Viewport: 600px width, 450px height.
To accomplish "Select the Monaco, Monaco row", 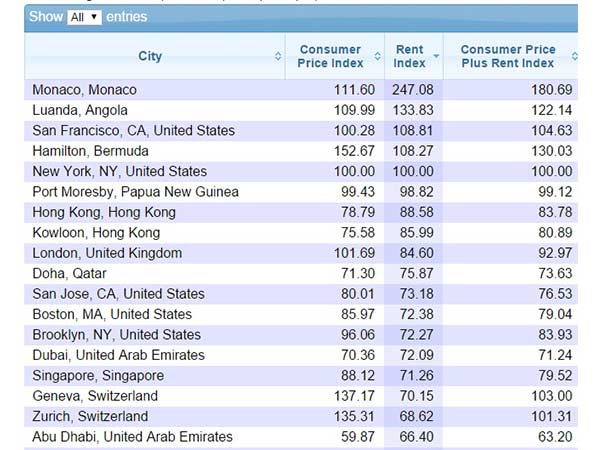I will tap(84, 90).
